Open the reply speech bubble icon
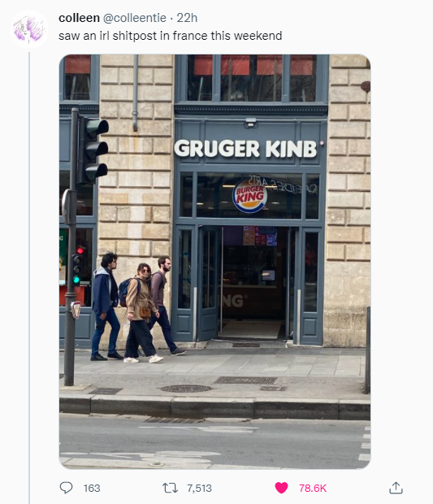The height and width of the screenshot is (504, 433). 66,488
